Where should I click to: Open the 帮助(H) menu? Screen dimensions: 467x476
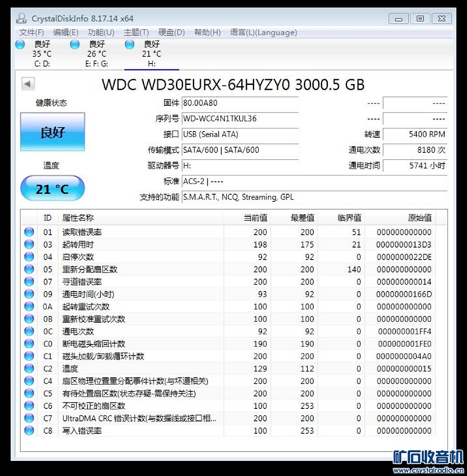tap(207, 32)
